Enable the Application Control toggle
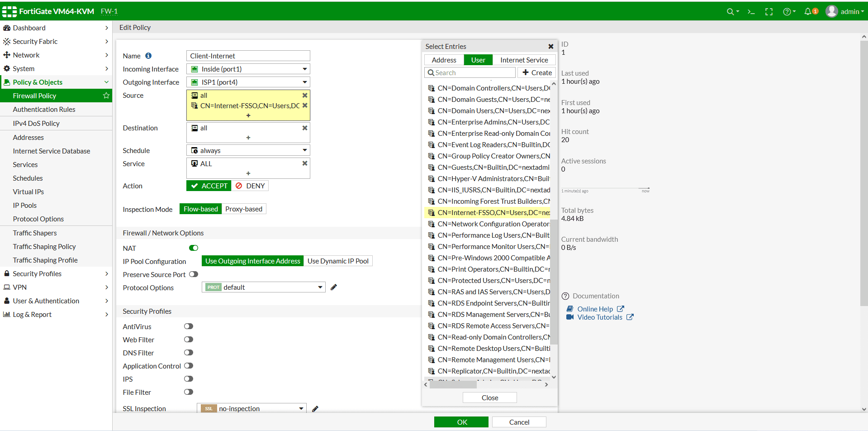This screenshot has width=868, height=431. point(189,365)
